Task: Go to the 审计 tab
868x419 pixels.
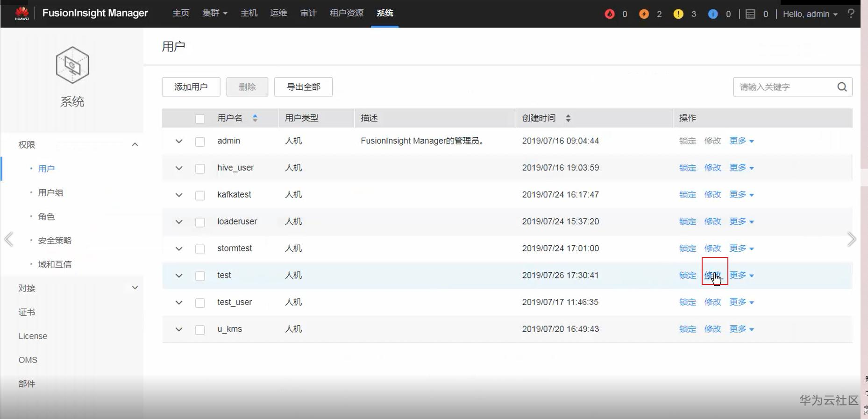Action: [x=308, y=13]
